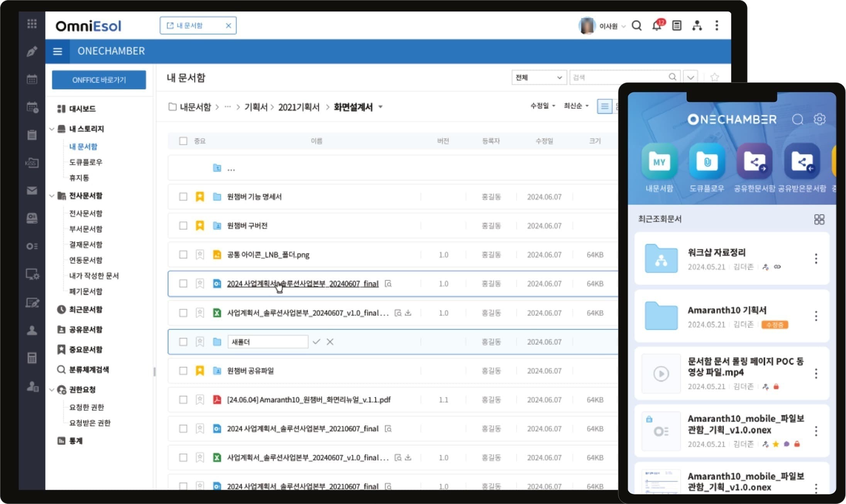The width and height of the screenshot is (846, 504).
Task: Open the notification bell icon
Action: 657,26
